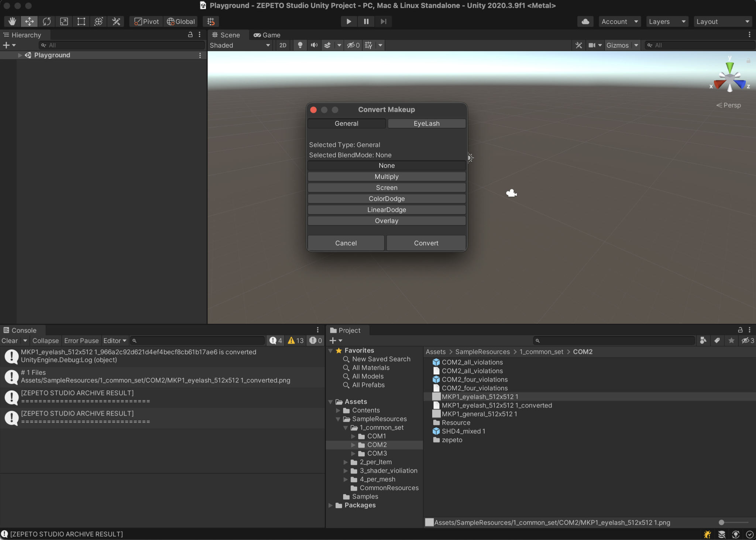Toggle Collapse in Console
756x540 pixels.
(45, 340)
